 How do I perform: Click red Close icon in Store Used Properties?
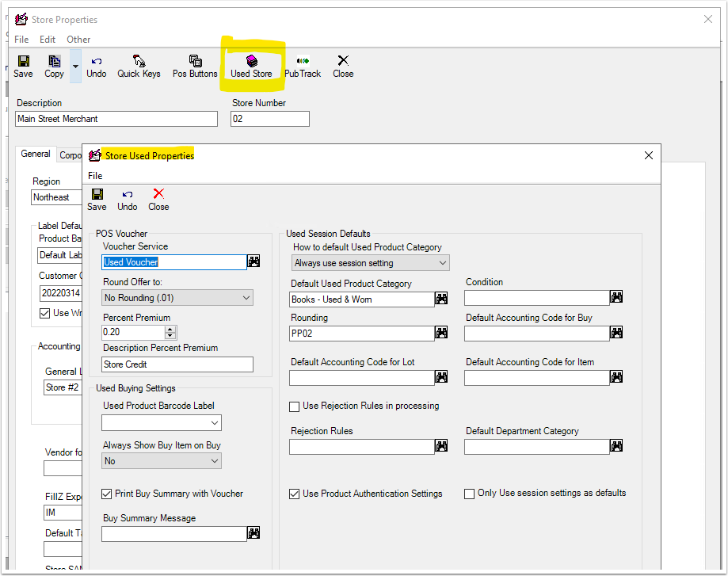(158, 200)
